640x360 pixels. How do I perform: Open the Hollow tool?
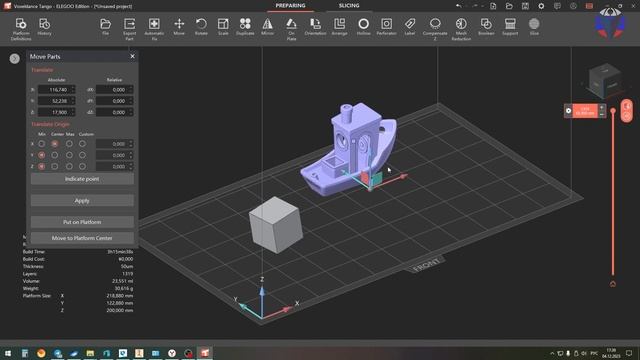(363, 27)
